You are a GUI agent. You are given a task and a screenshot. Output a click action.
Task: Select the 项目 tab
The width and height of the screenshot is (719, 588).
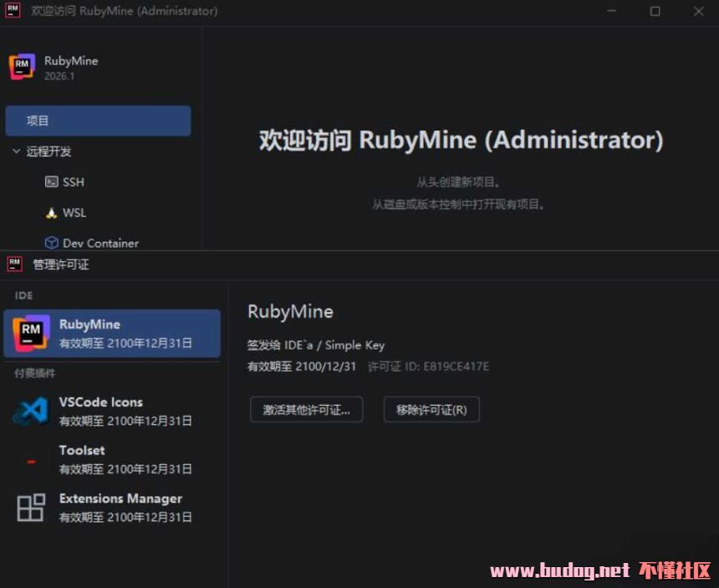pyautogui.click(x=98, y=120)
